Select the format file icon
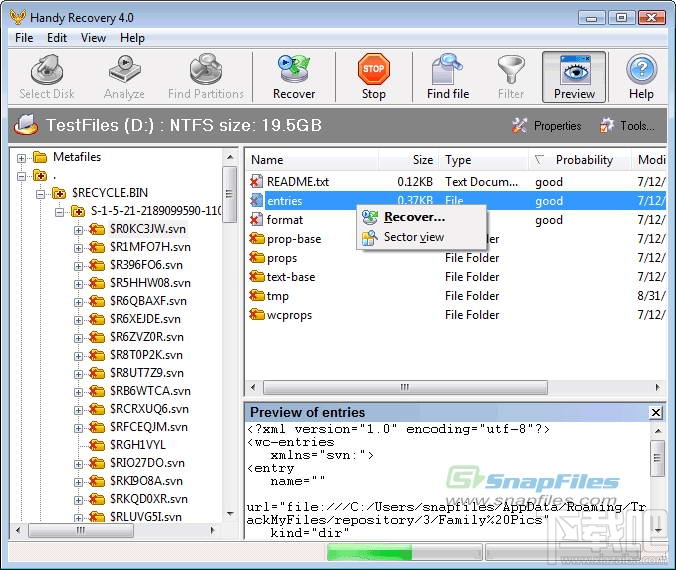 pos(257,219)
